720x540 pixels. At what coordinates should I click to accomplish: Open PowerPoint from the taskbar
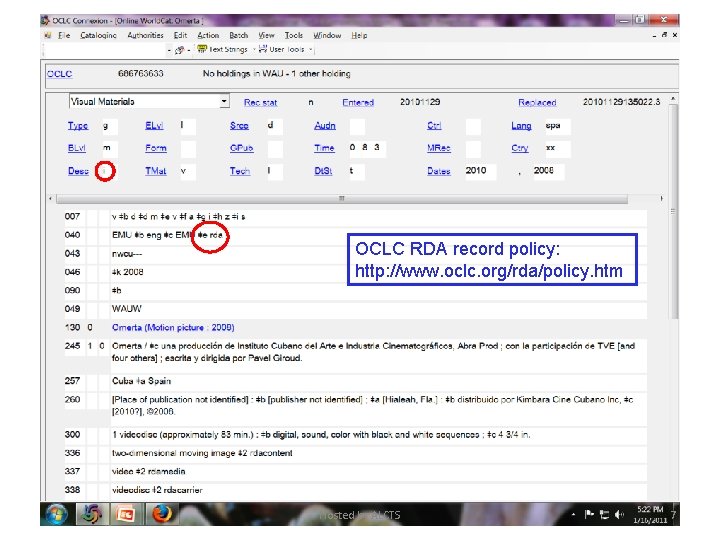tap(125, 514)
